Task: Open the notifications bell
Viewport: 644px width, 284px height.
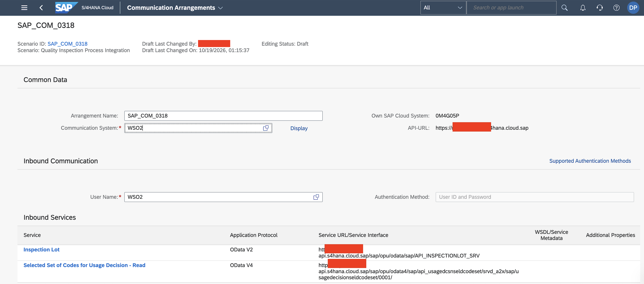Action: click(x=583, y=8)
